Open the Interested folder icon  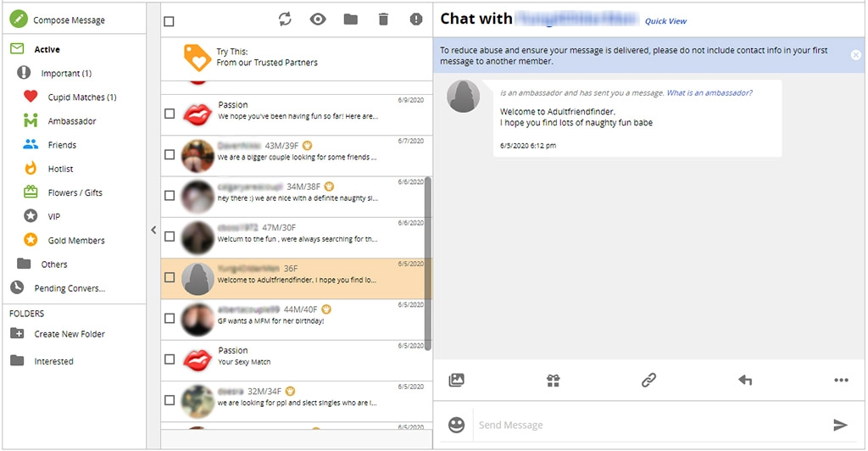pyautogui.click(x=17, y=361)
